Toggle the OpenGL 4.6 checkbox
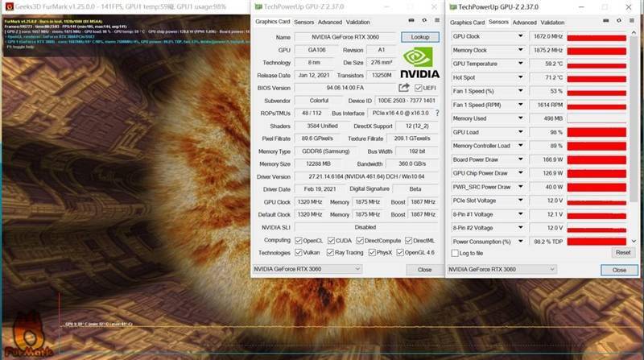644x360 pixels. click(400, 252)
